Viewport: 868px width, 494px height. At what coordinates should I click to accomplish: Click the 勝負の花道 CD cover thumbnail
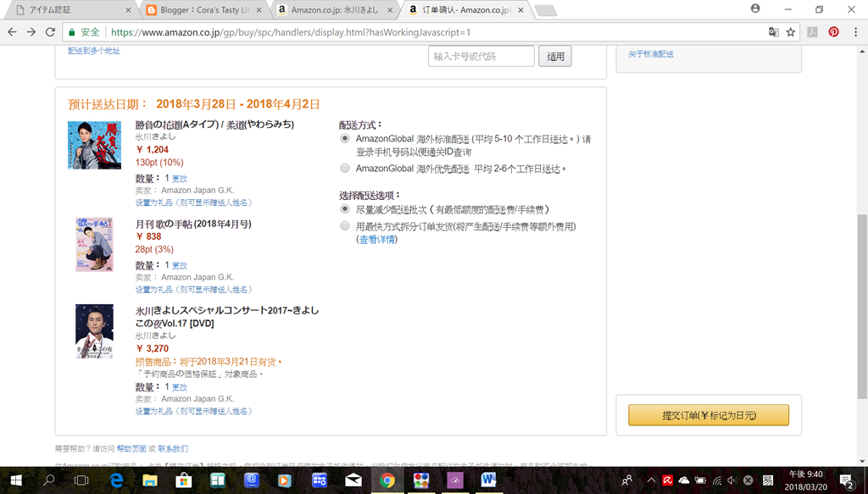click(x=94, y=145)
